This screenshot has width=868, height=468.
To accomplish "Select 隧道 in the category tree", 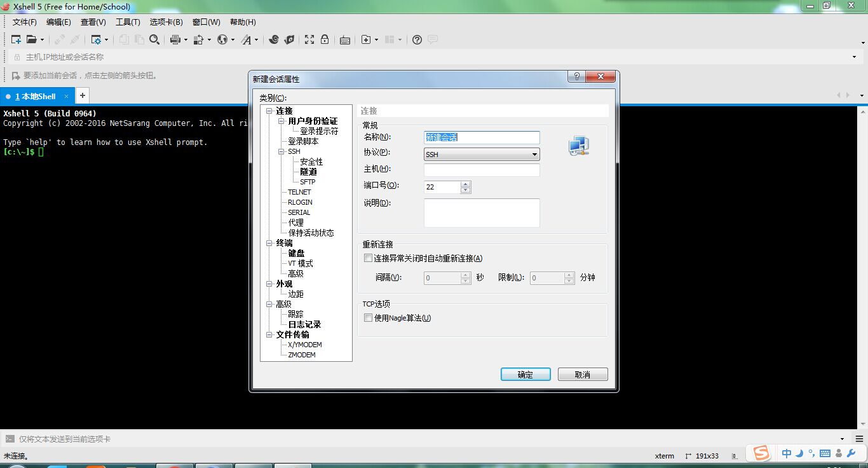I will [x=308, y=172].
